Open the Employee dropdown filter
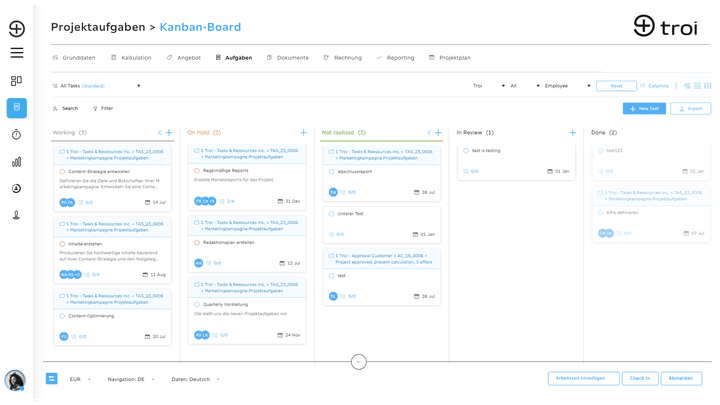This screenshot has height=405, width=720. [568, 86]
